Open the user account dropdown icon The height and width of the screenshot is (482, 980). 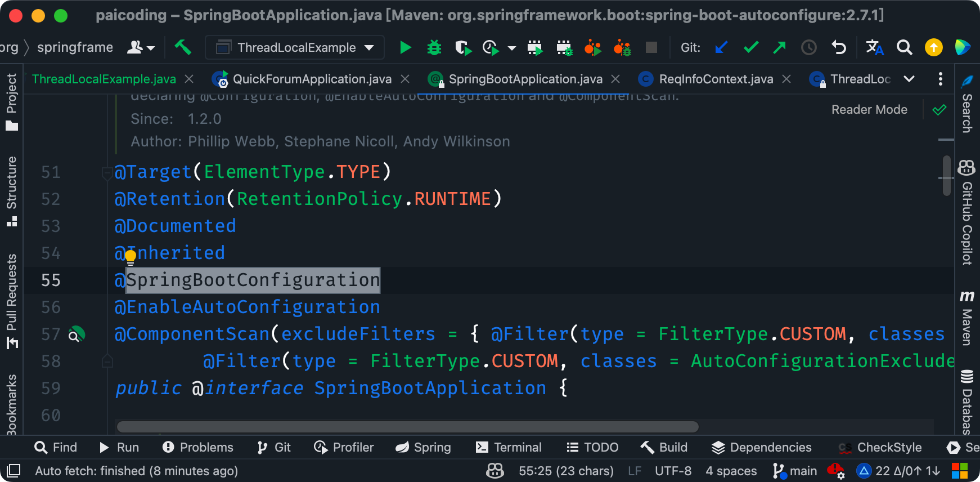point(140,47)
